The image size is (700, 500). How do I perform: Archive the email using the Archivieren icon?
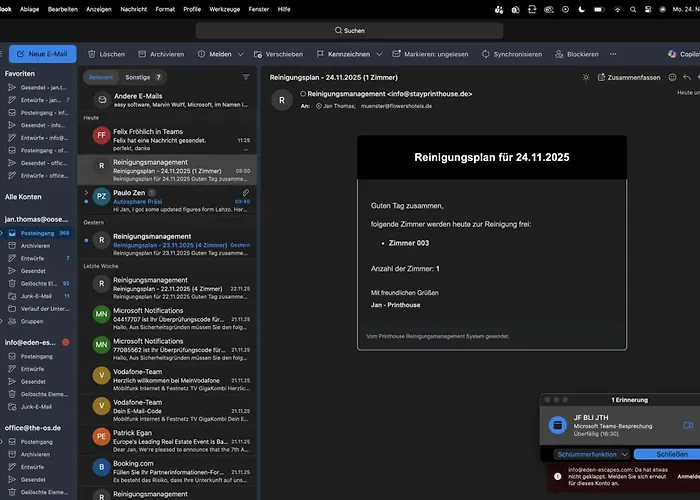(142, 54)
